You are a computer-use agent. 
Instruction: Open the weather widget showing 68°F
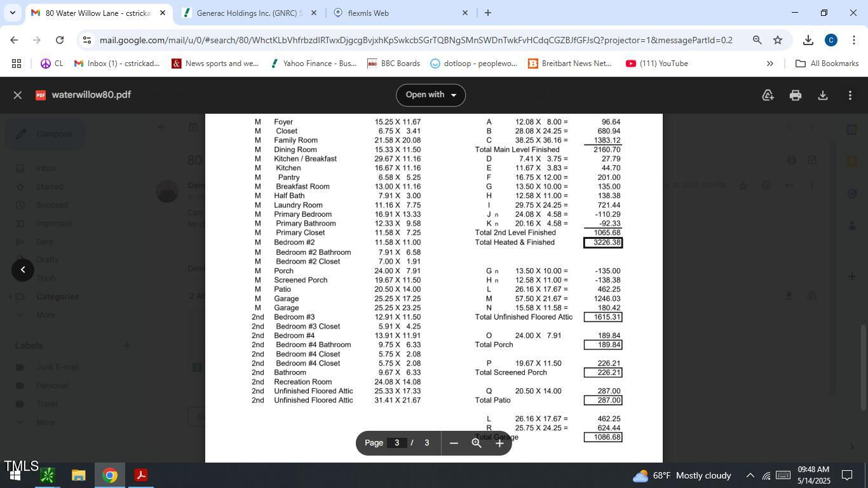coord(682,475)
